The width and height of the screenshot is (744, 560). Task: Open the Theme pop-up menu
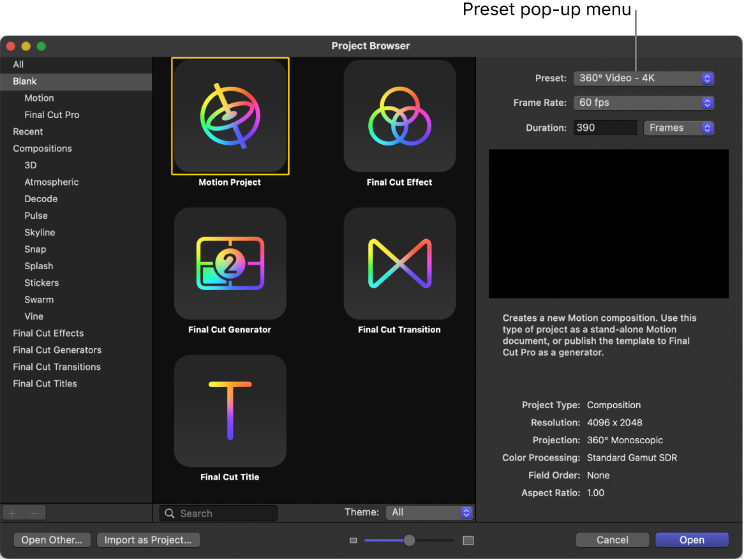429,513
